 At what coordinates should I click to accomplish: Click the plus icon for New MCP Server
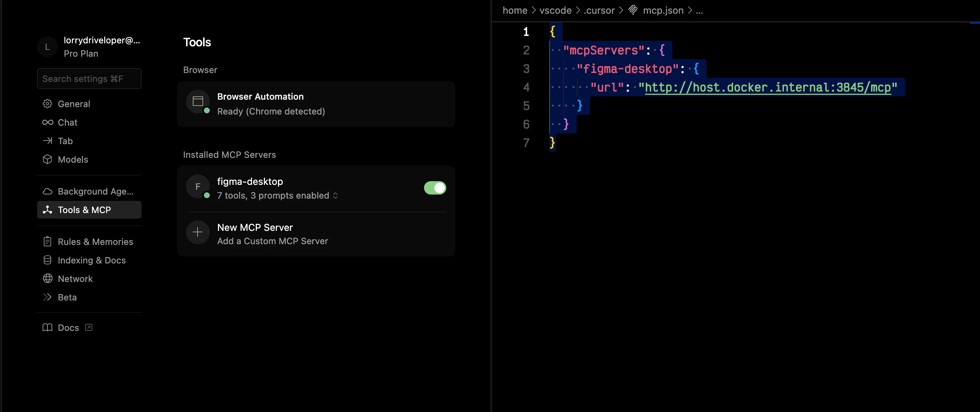[x=198, y=232]
